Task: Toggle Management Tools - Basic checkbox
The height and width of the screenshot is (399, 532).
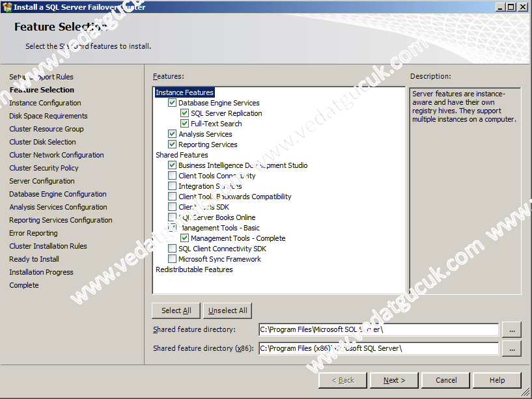Action: 173,228
